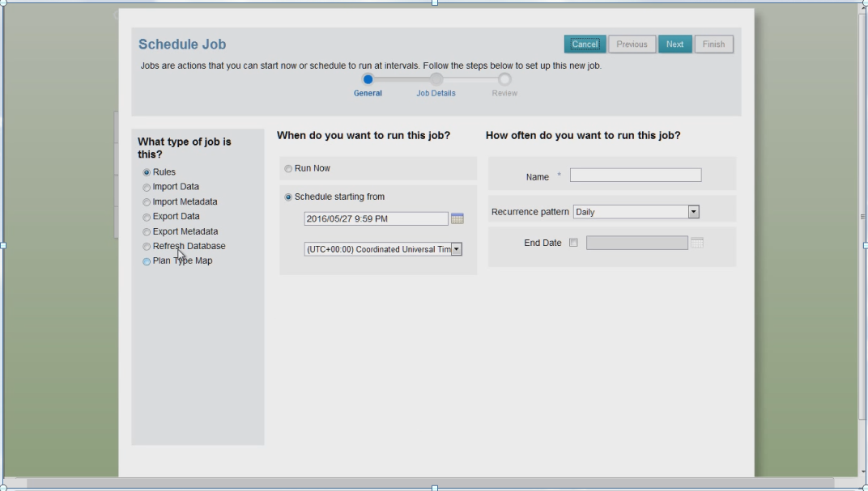Select the Export Data job type

coord(147,218)
